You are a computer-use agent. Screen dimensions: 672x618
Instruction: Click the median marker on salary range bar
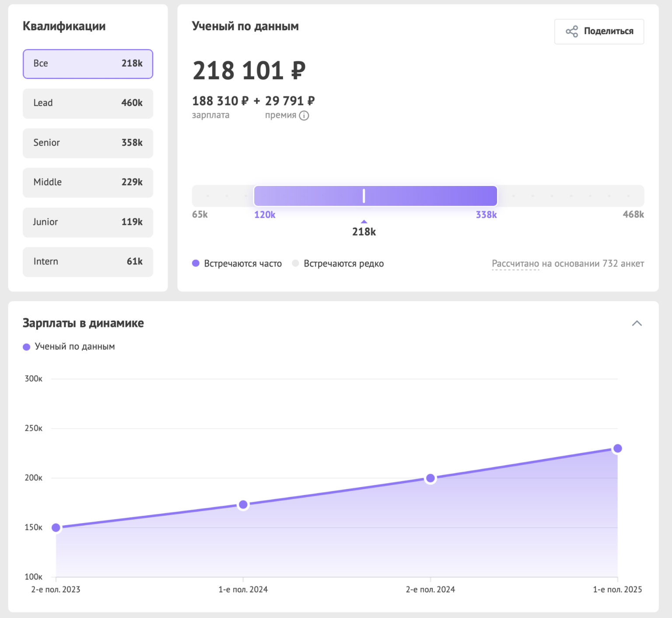tap(364, 196)
